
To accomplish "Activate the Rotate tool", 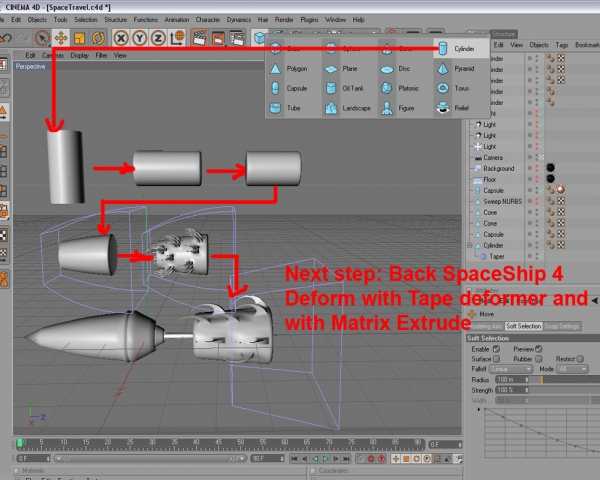I will (x=98, y=38).
